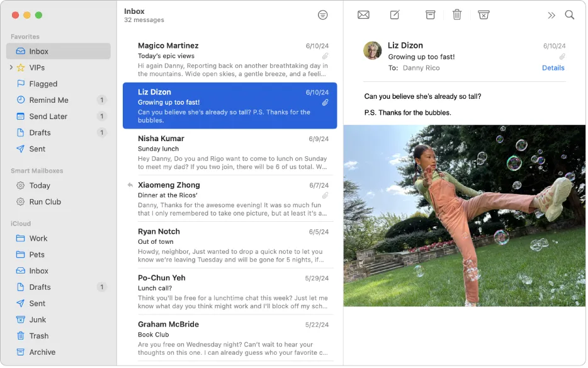588x368 pixels.
Task: Click Liz Dizon's profile picture
Action: click(x=372, y=51)
